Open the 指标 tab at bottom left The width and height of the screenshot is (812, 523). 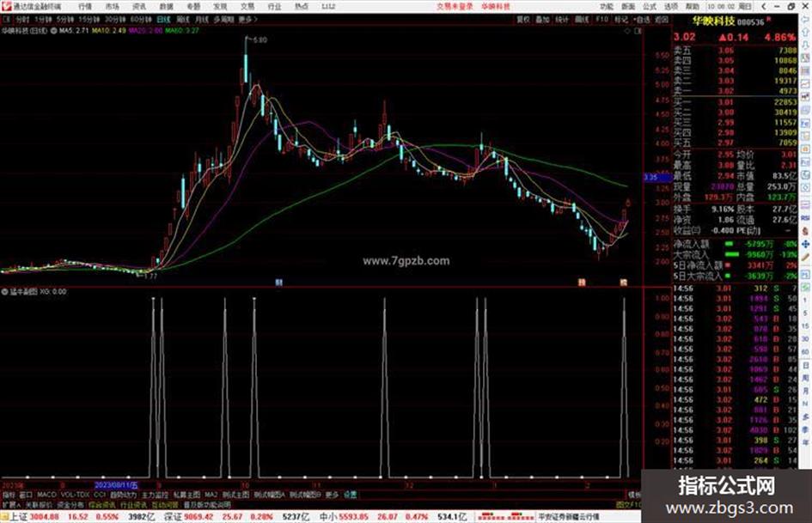click(x=9, y=495)
